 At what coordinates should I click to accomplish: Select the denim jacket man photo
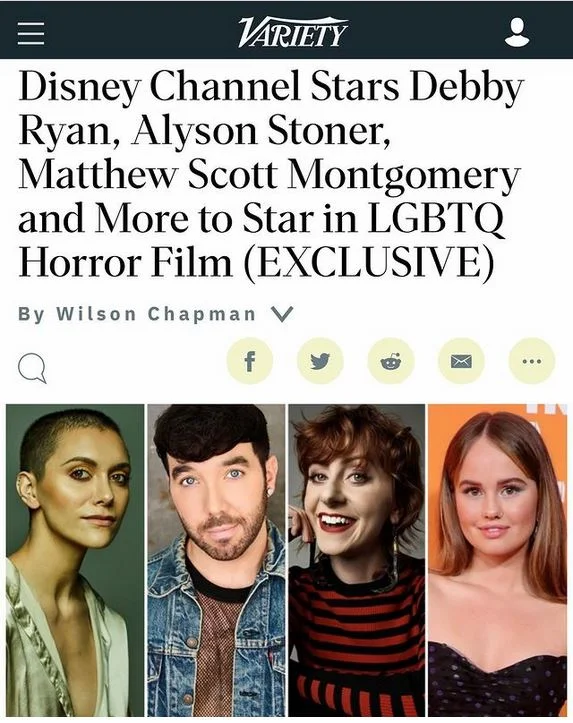click(216, 560)
